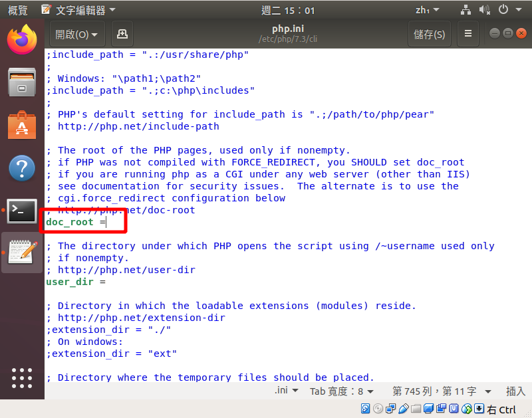Click the '; On windows:' comment line
This screenshot has width=532, height=418.
pos(84,342)
